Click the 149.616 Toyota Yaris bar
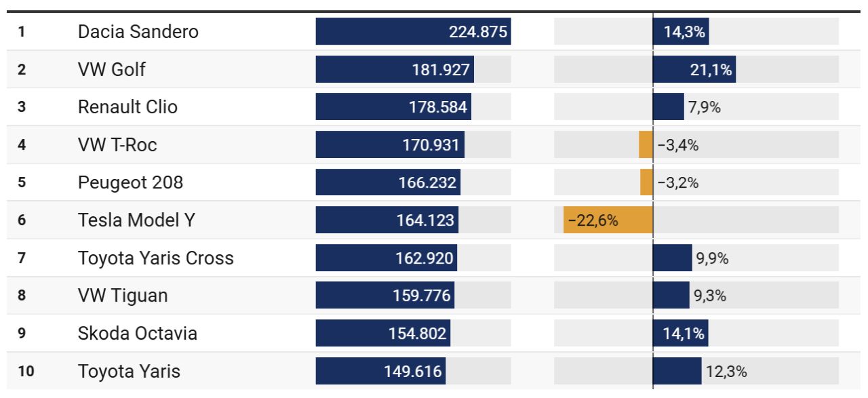 [380, 371]
